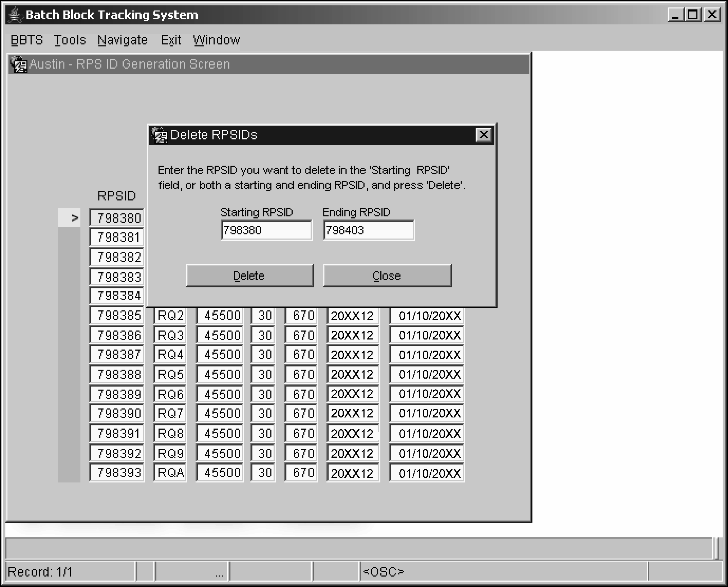Viewport: 728px width, 587px height.
Task: Click RPSID cell 798393 in last row
Action: 116,473
